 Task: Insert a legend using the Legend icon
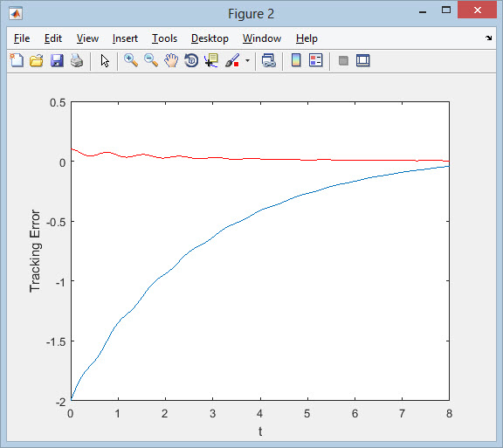(315, 60)
